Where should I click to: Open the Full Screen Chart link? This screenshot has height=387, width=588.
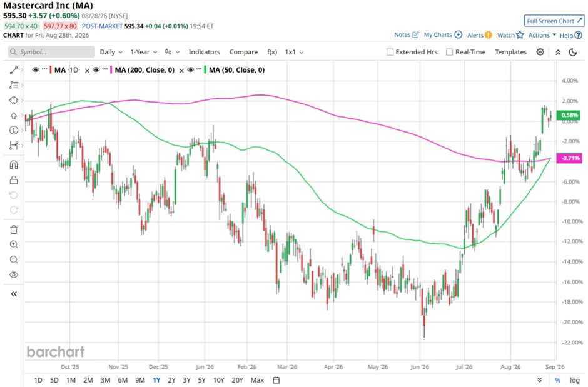pyautogui.click(x=554, y=21)
